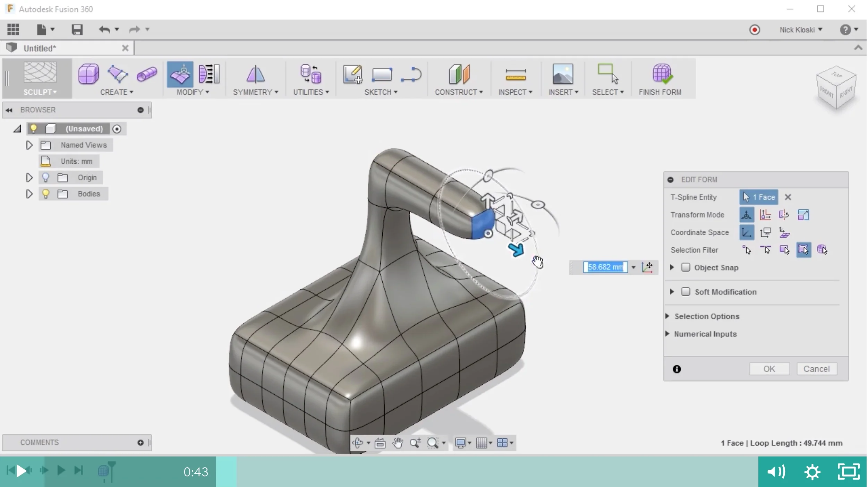Open the CONSTRUCT dropdown menu
Screen dimensions: 868x487
coord(459,92)
